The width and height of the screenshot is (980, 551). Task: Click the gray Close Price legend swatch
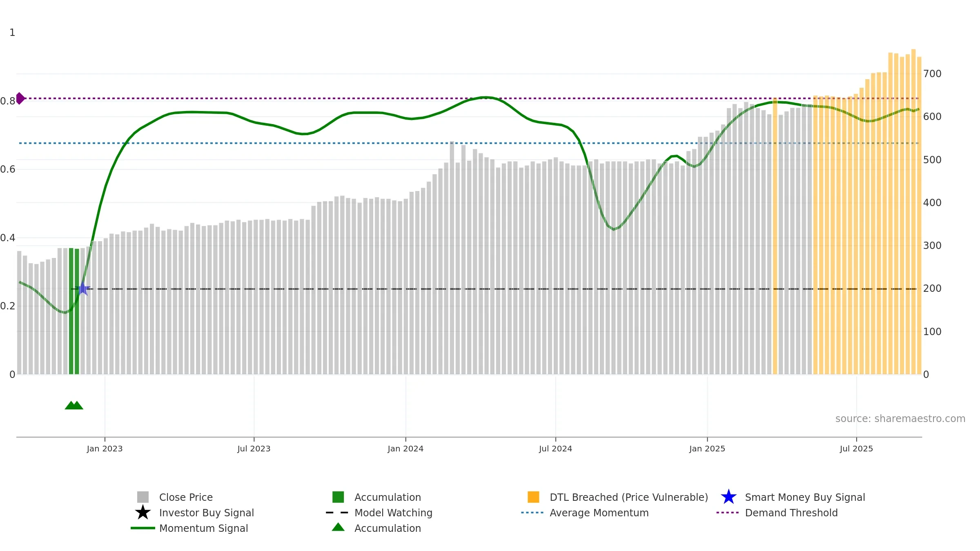[x=143, y=497]
